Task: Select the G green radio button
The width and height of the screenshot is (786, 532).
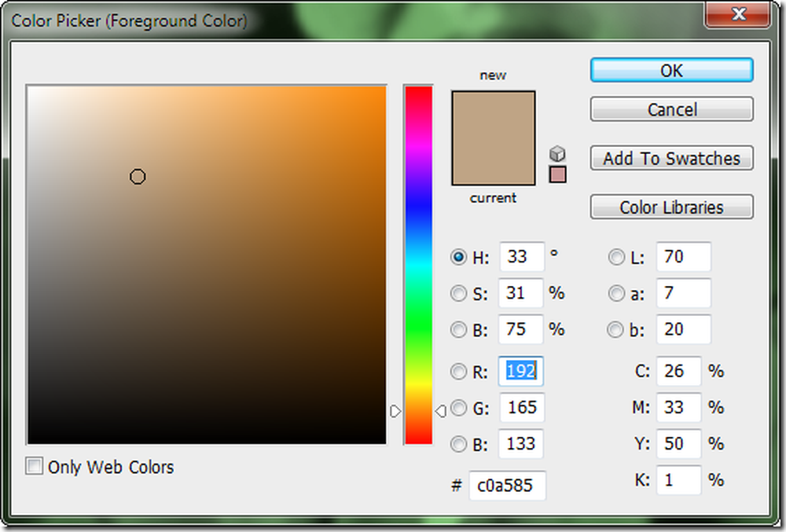Action: point(458,408)
